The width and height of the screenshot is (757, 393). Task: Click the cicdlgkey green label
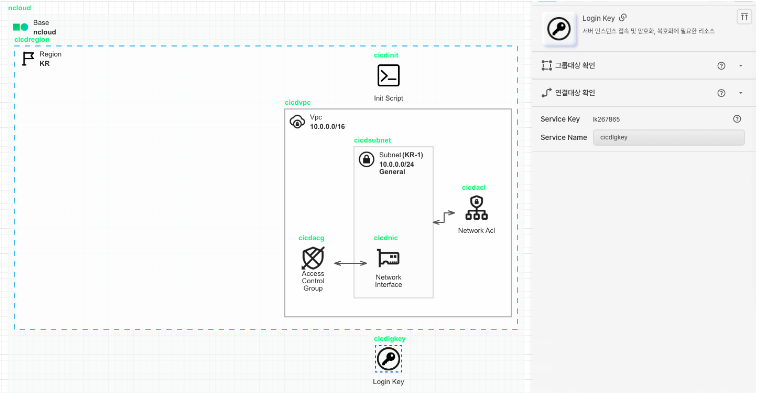390,338
